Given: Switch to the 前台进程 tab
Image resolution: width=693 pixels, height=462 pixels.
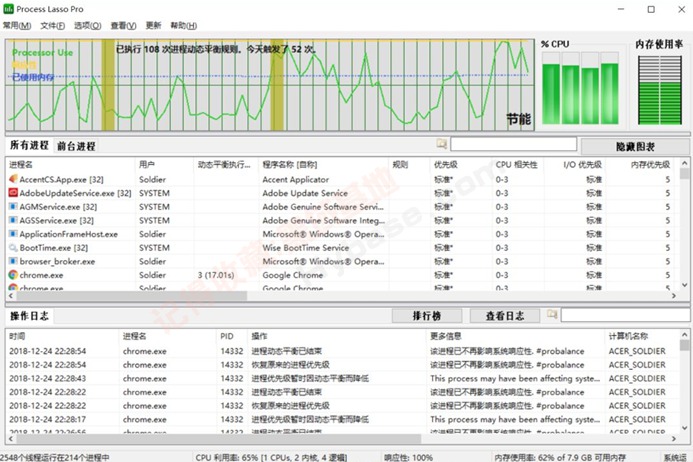Looking at the screenshot, I should 76,146.
